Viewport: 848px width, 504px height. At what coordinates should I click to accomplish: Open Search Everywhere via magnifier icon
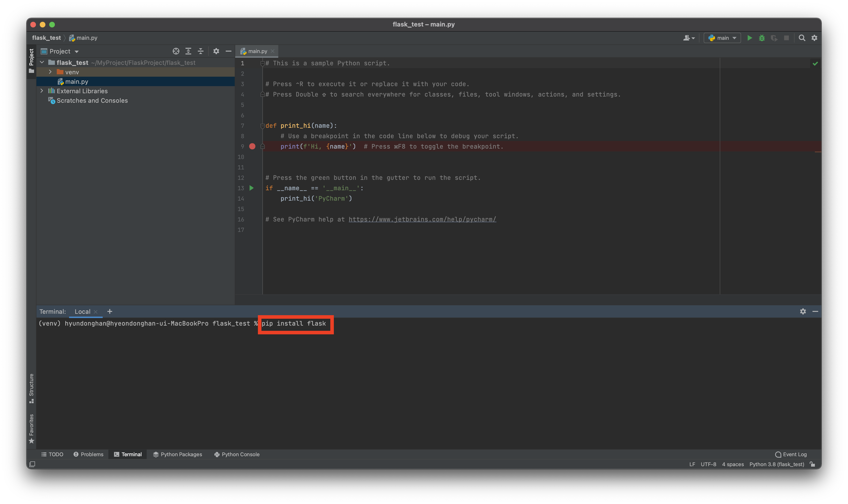pos(802,38)
